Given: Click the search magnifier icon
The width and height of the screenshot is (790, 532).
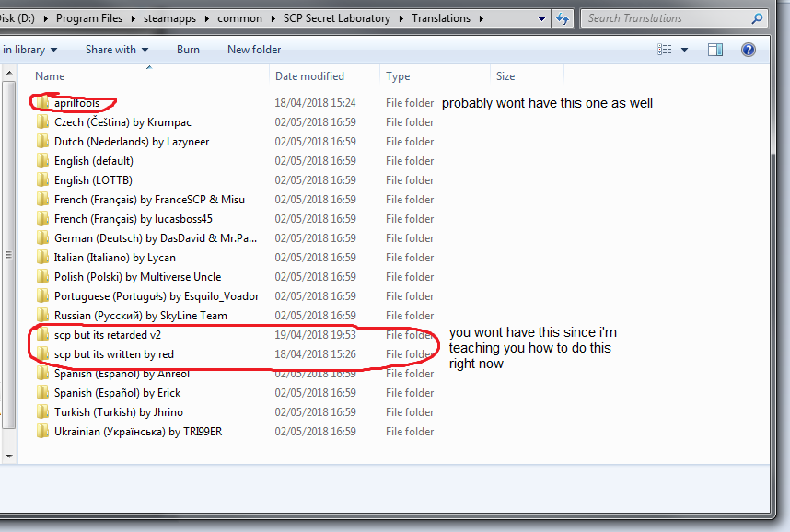Looking at the screenshot, I should 757,18.
